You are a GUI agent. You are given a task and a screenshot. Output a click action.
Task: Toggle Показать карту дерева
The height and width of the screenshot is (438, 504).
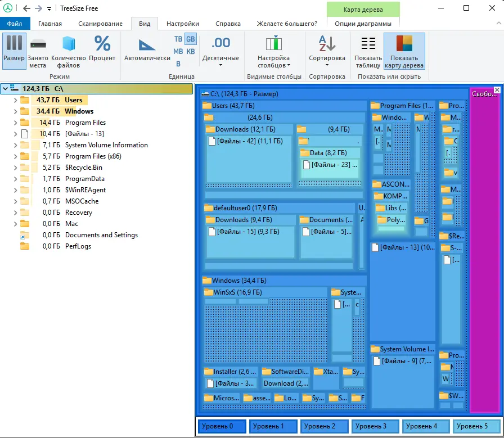(404, 51)
